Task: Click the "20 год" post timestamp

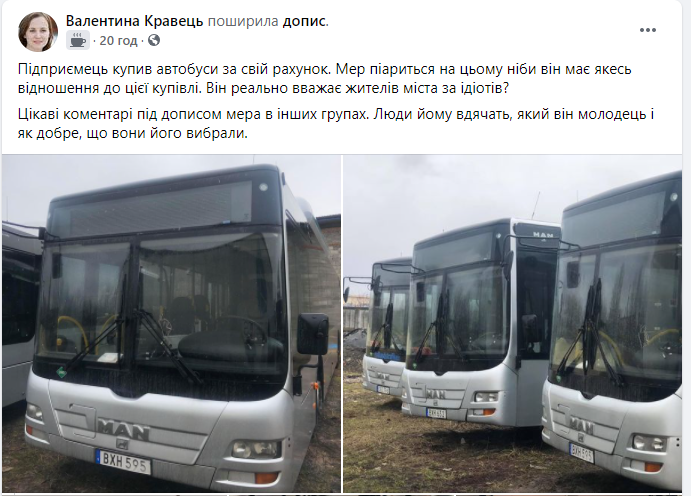Action: point(118,41)
